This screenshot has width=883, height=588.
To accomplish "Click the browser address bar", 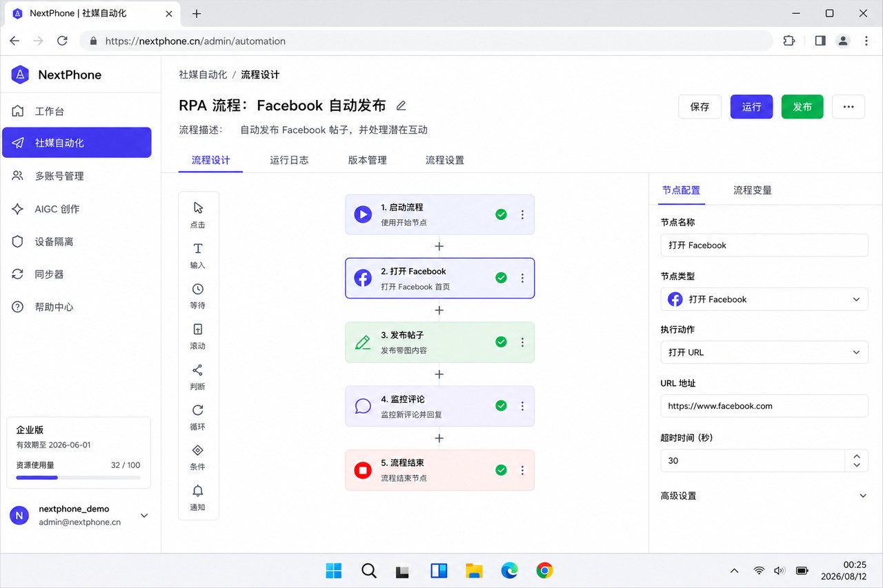I will coord(426,41).
